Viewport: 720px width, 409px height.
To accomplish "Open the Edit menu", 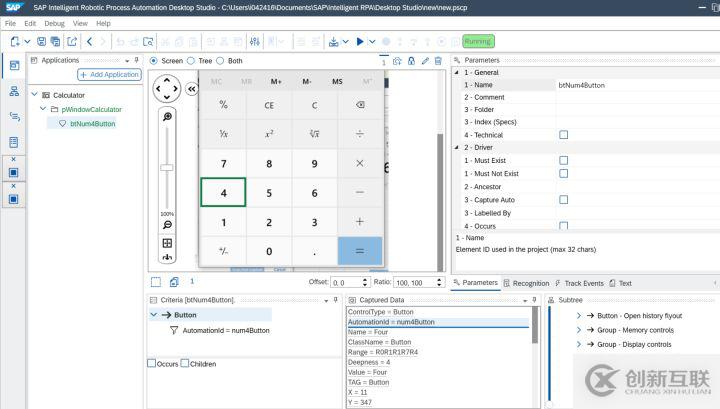I will [30, 23].
